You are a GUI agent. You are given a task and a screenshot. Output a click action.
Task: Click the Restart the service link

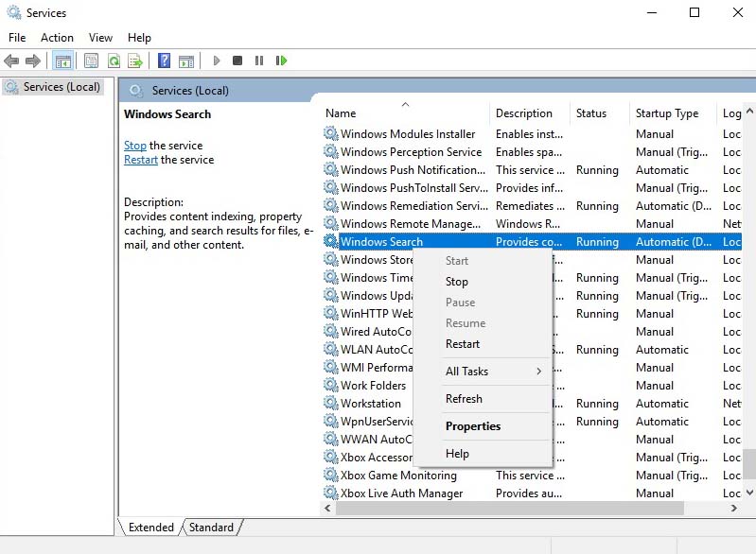pyautogui.click(x=141, y=160)
